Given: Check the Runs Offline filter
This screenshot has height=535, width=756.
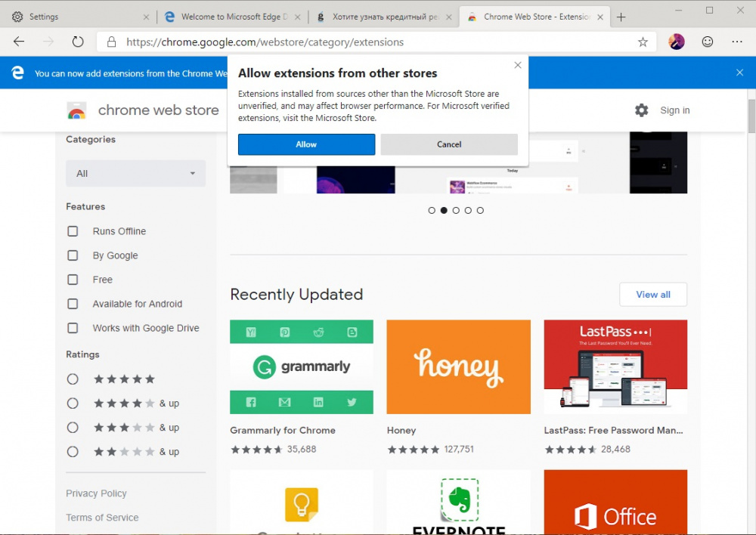Looking at the screenshot, I should click(73, 231).
